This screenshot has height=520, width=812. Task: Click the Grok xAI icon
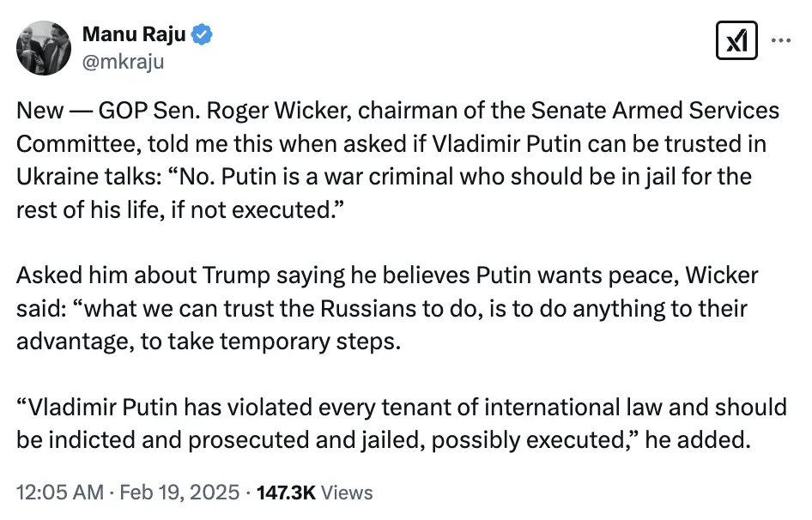point(736,40)
